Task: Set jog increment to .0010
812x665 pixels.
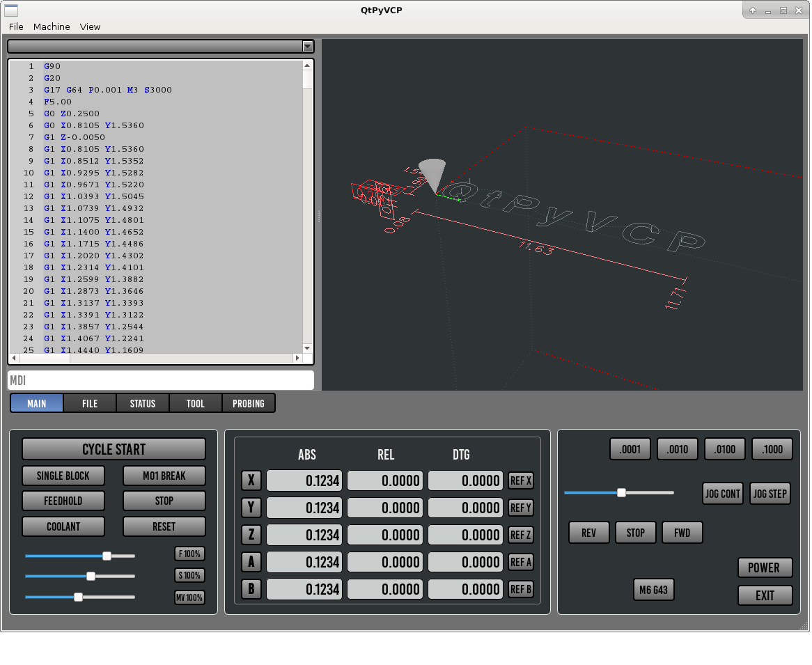Action: (x=678, y=449)
